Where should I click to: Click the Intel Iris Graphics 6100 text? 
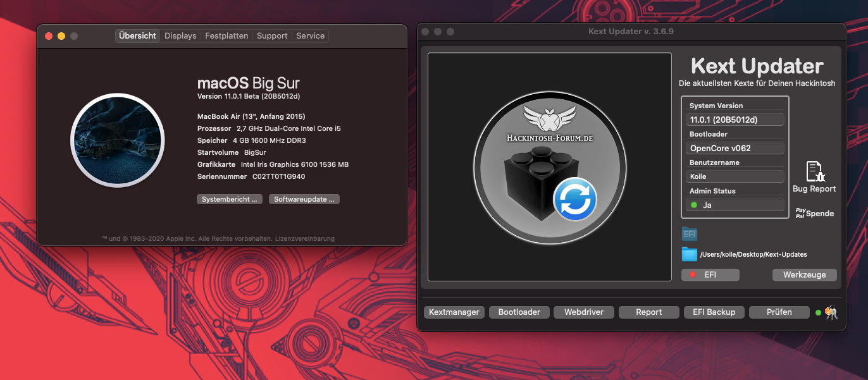(295, 164)
